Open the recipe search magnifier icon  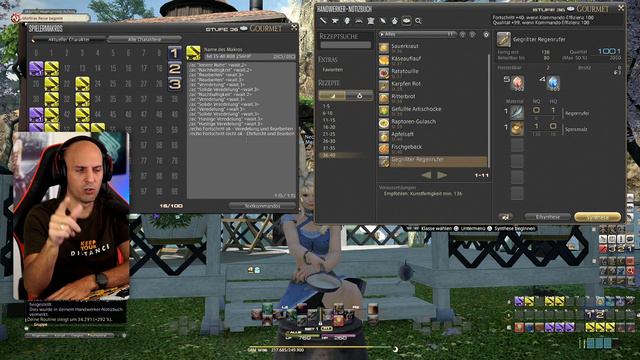point(418,21)
